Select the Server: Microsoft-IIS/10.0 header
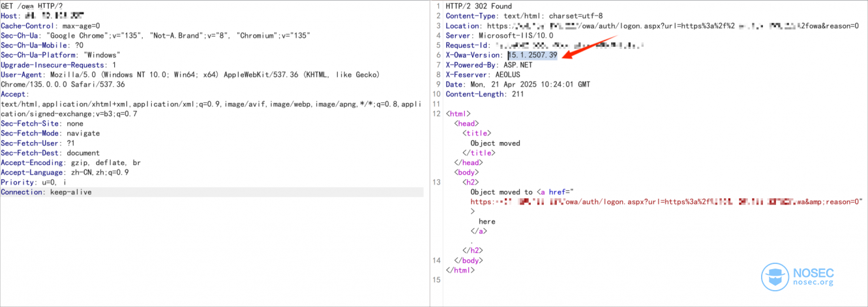The height and width of the screenshot is (307, 868). tap(500, 35)
